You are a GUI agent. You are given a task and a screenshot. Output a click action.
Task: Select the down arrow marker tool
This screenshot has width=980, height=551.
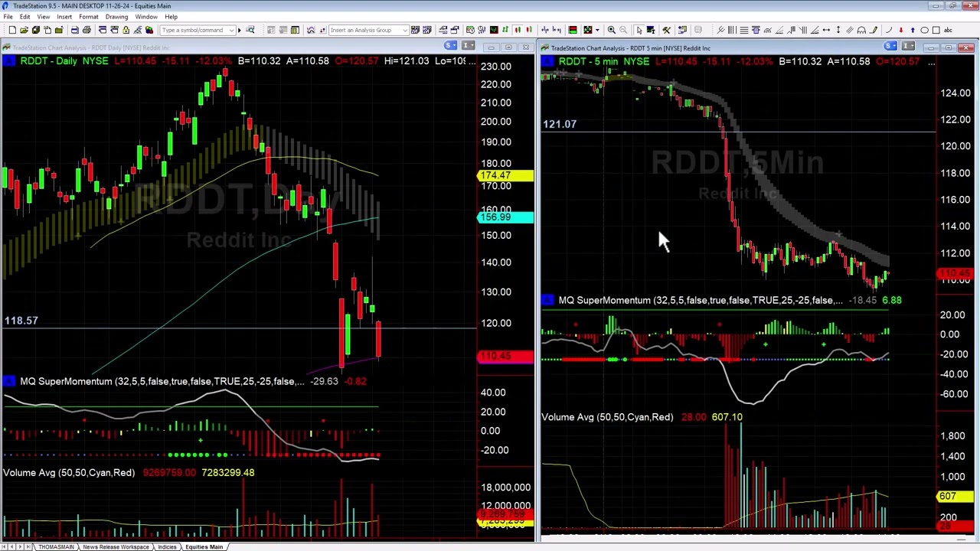(901, 30)
